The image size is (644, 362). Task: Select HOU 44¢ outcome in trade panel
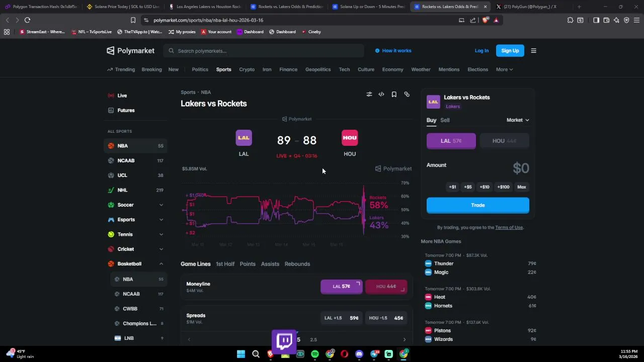505,141
